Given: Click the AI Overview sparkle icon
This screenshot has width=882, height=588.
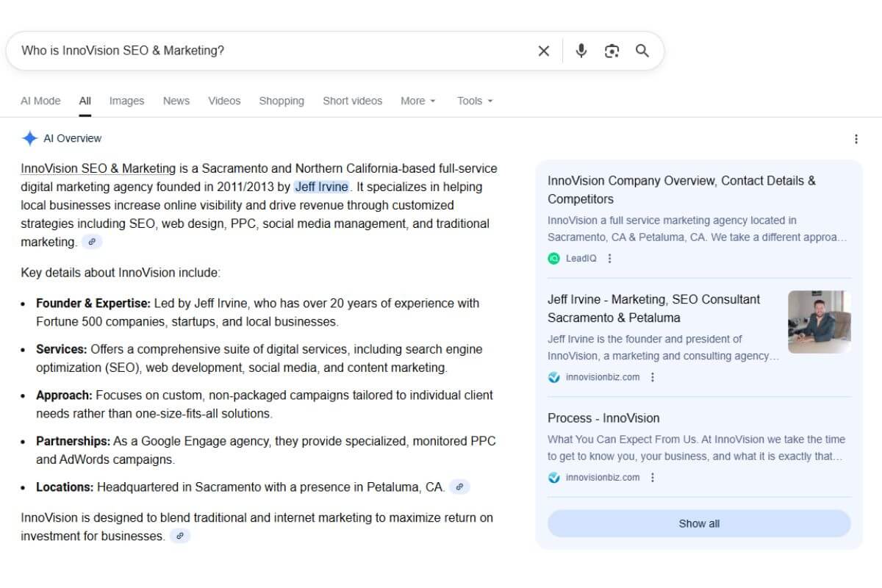Looking at the screenshot, I should tap(29, 138).
